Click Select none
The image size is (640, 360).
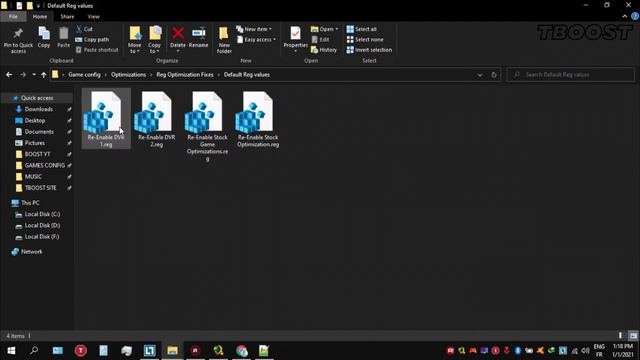pos(365,40)
